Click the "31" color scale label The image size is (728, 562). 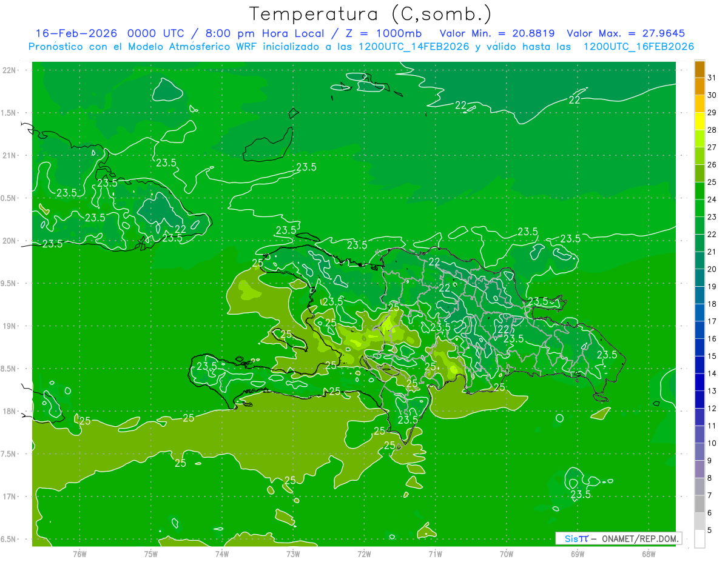tap(712, 78)
